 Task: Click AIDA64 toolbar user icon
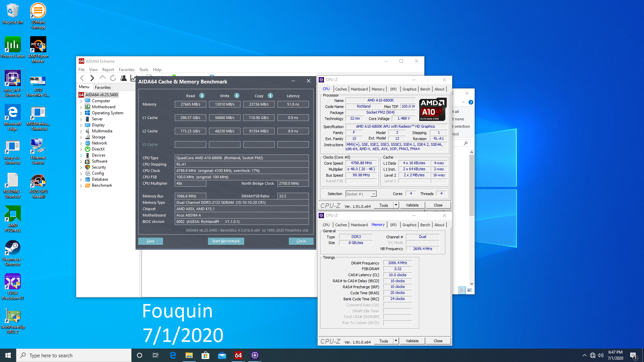(123, 78)
